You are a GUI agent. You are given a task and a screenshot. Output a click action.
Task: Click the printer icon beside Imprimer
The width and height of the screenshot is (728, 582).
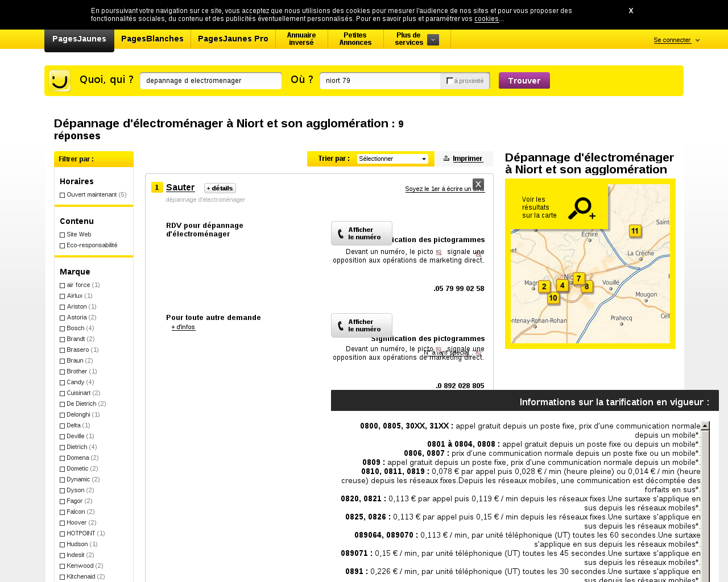446,159
